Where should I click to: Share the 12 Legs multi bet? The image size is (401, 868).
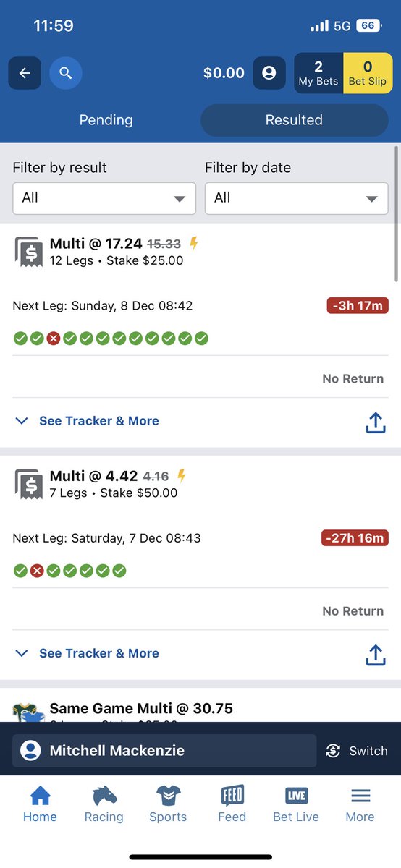[x=375, y=422]
